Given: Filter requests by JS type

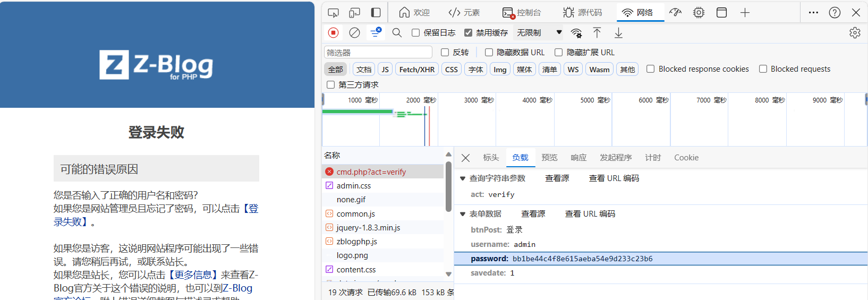Looking at the screenshot, I should (385, 69).
